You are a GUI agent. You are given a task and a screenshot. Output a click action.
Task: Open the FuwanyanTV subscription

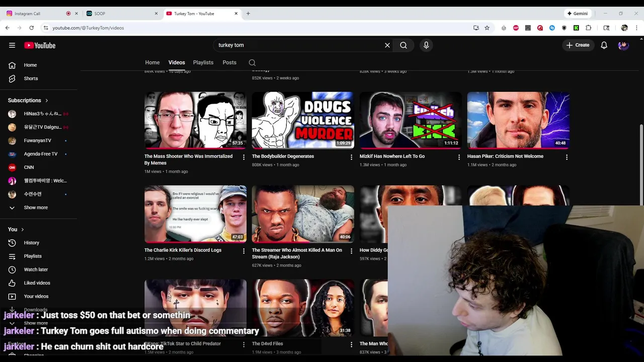tap(38, 141)
